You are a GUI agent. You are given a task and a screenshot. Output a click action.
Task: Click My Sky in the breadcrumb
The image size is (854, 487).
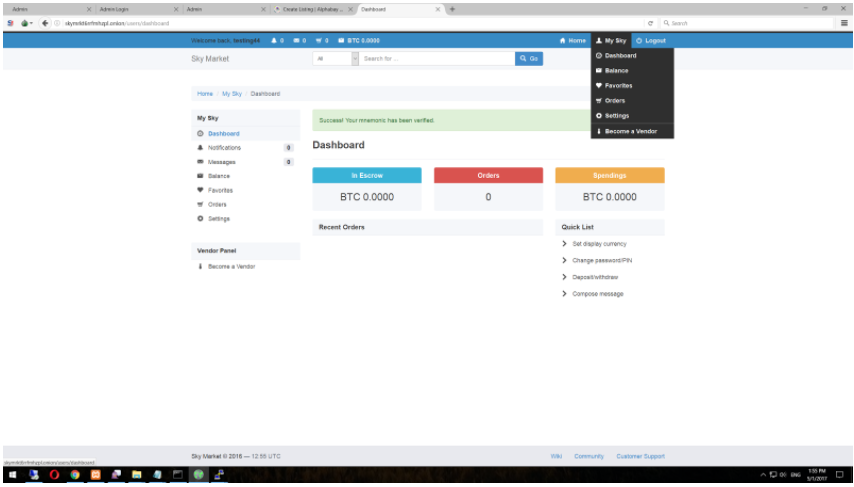tap(232, 94)
